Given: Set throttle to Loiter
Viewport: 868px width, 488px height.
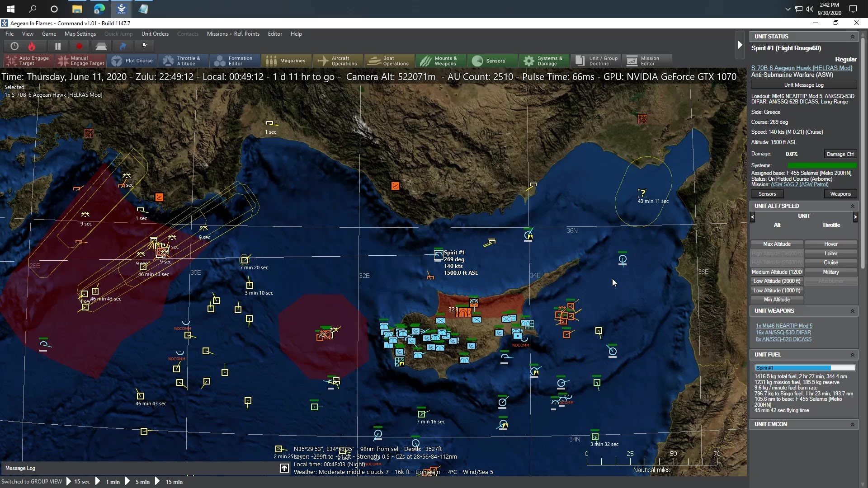Looking at the screenshot, I should tap(831, 253).
